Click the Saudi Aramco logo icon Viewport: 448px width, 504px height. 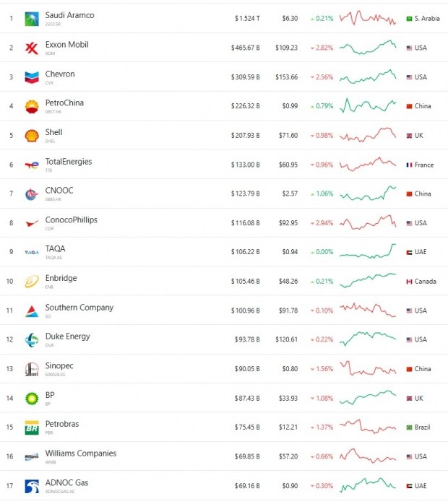32,19
